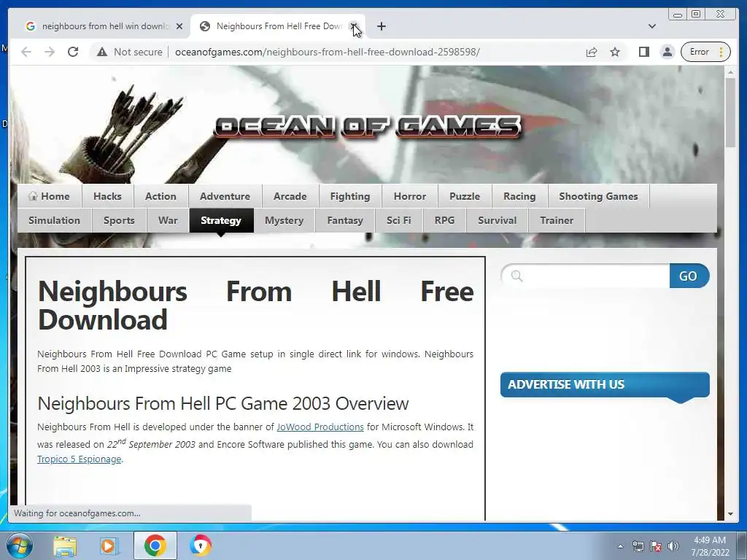Open the Trainer category
747x560 pixels.
[557, 220]
